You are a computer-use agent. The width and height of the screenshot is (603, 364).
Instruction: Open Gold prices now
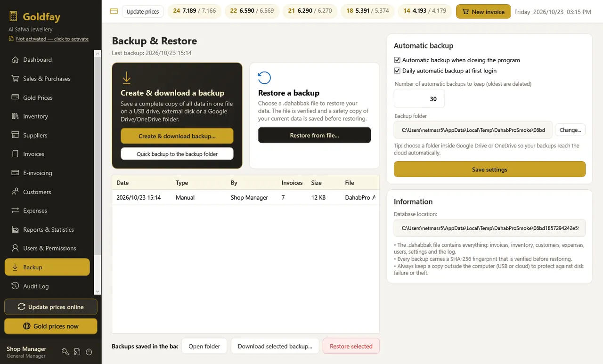click(x=51, y=326)
